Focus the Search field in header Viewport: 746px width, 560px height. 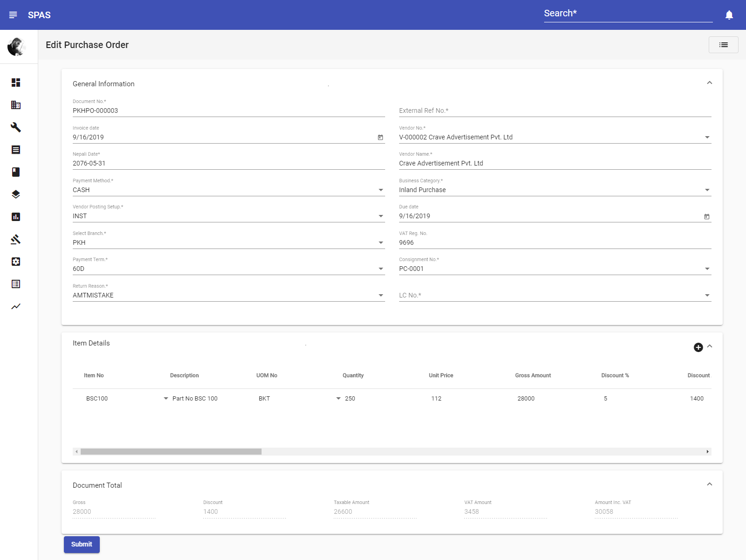[628, 14]
